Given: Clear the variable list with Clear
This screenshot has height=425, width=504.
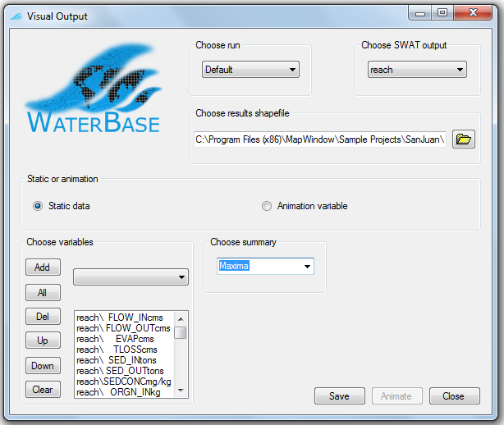Looking at the screenshot, I should [43, 390].
